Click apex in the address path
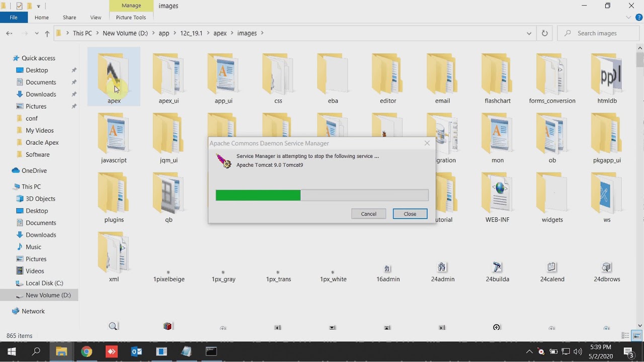The image size is (644, 362). click(x=220, y=33)
